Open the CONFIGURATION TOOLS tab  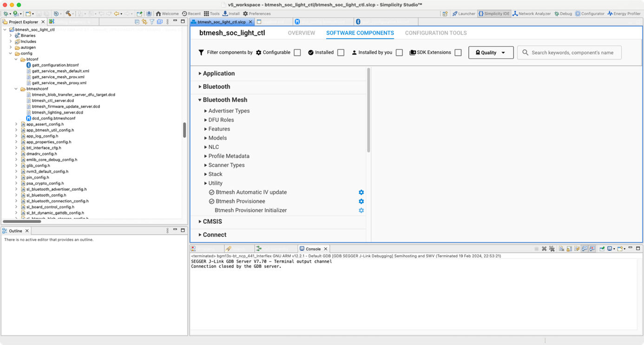pos(435,33)
